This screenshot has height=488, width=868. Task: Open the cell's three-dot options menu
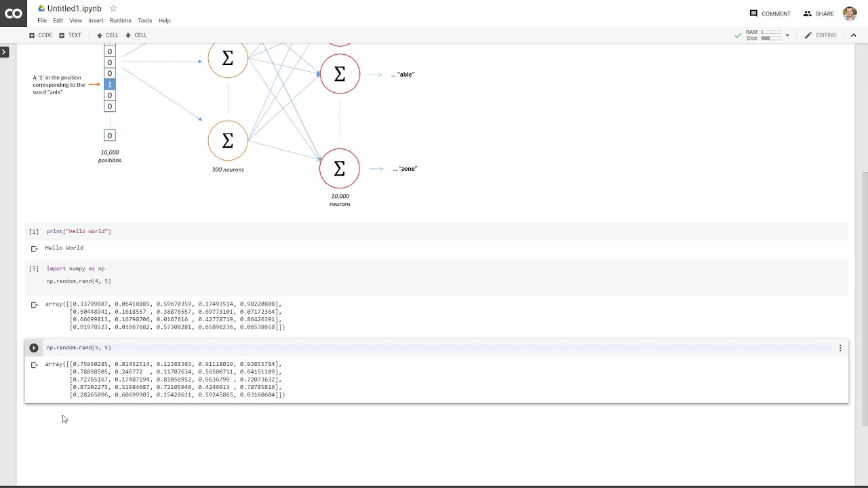(x=840, y=348)
